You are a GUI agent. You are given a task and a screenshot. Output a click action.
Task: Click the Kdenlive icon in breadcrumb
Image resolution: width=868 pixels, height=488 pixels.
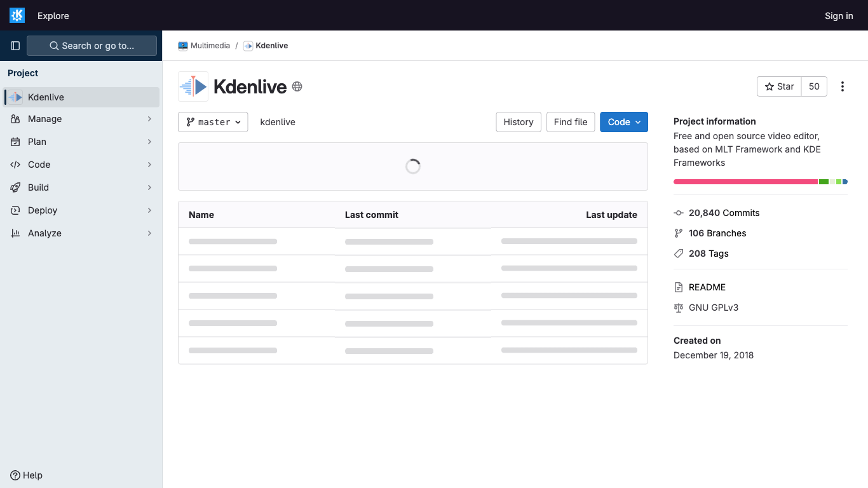pyautogui.click(x=248, y=46)
